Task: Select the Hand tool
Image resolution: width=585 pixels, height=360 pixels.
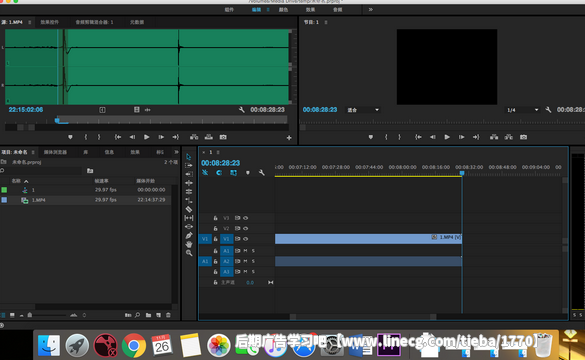Action: coord(189,244)
